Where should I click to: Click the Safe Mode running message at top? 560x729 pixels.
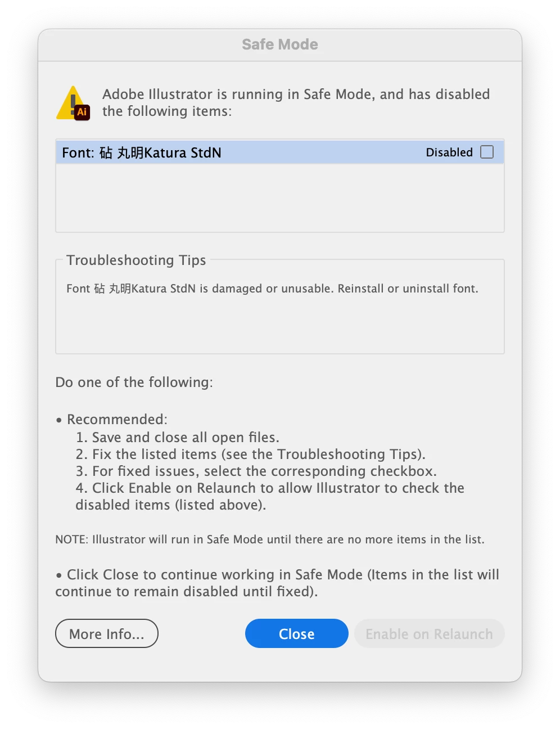(296, 102)
